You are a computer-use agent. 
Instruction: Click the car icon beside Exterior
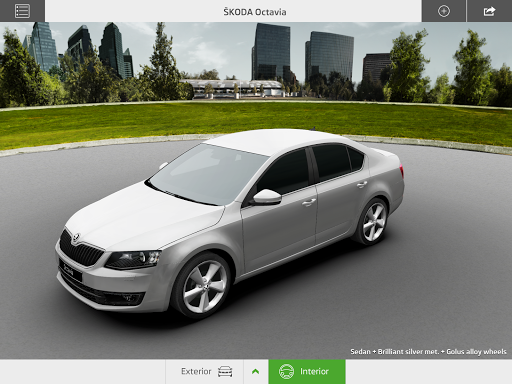click(x=225, y=371)
